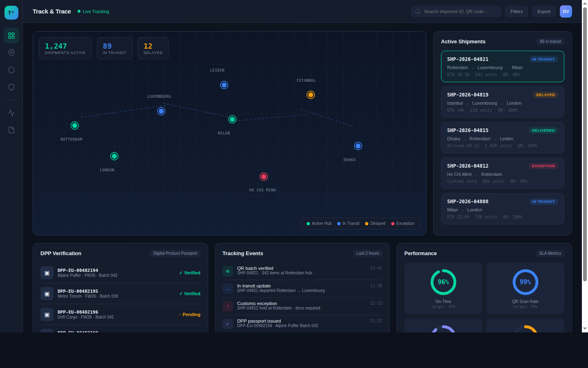The image size is (588, 368).
Task: Open the DV user avatar
Action: tap(566, 11)
